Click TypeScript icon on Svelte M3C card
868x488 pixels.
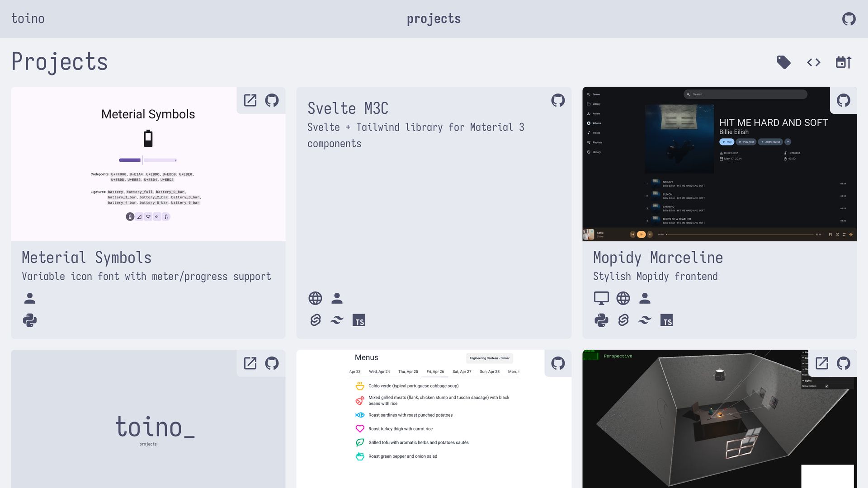[x=359, y=320]
